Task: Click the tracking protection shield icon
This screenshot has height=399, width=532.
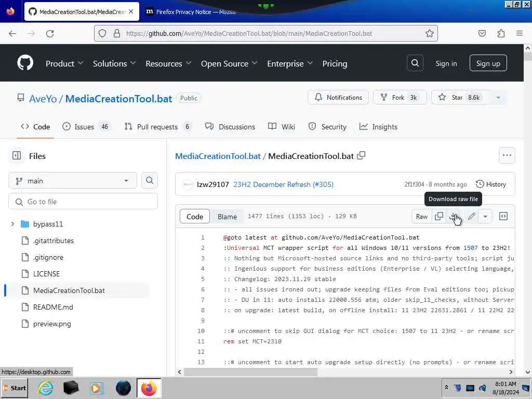Action: [102, 33]
